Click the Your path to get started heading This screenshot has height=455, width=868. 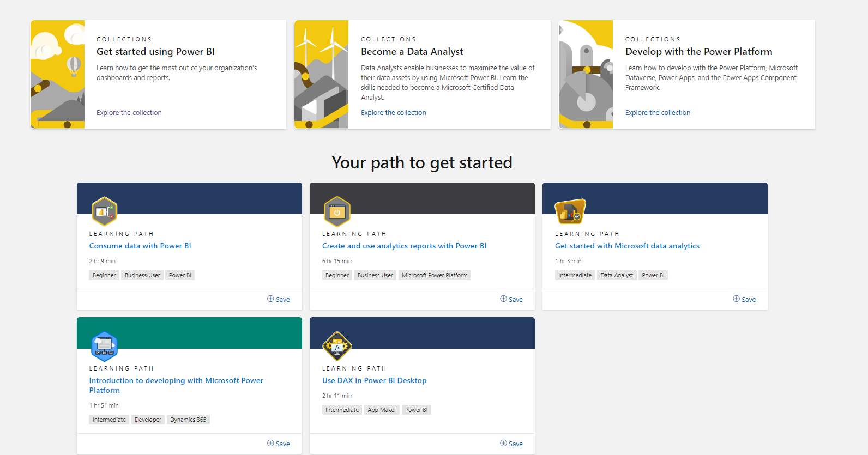tap(422, 162)
